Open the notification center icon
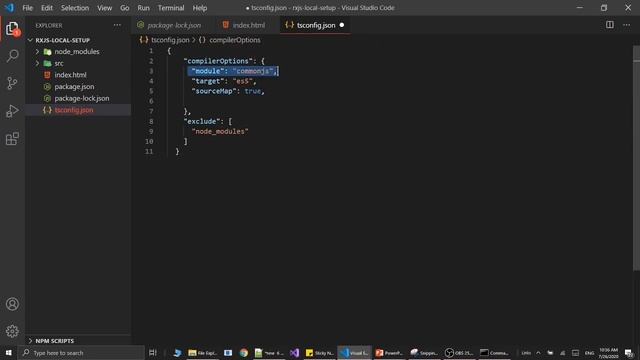Screen dimensions: 640x360 [629, 353]
